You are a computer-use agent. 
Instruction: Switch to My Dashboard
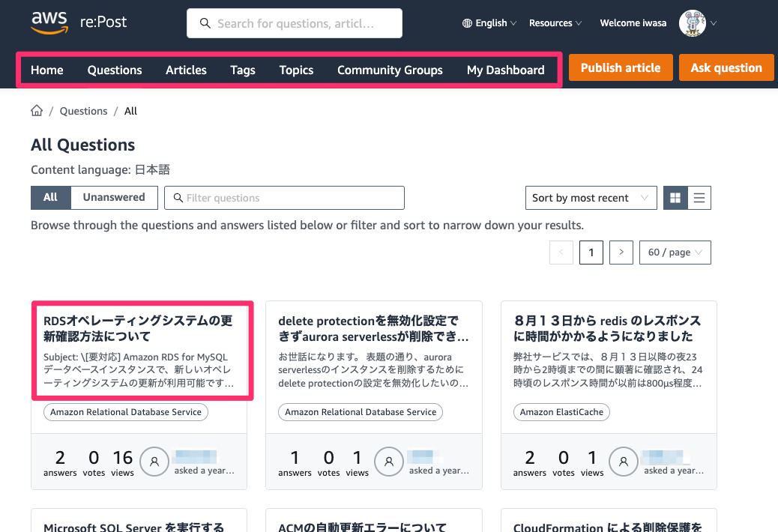click(505, 70)
